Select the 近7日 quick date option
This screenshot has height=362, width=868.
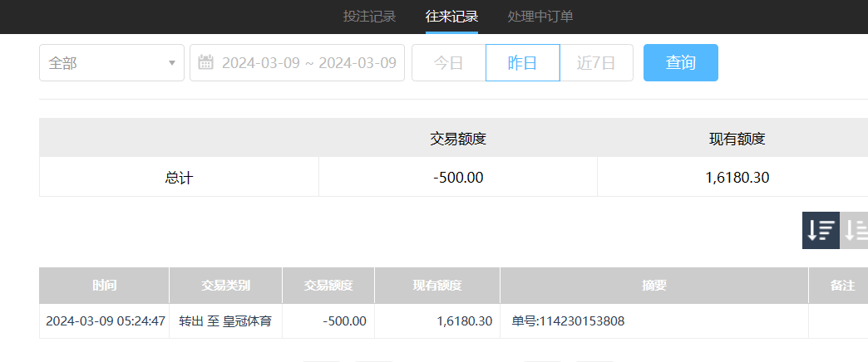click(596, 63)
